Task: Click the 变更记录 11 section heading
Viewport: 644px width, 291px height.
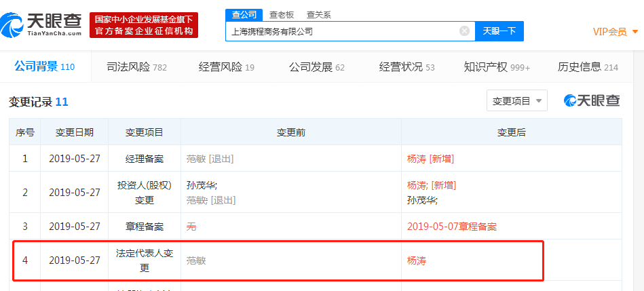Action: (x=38, y=102)
